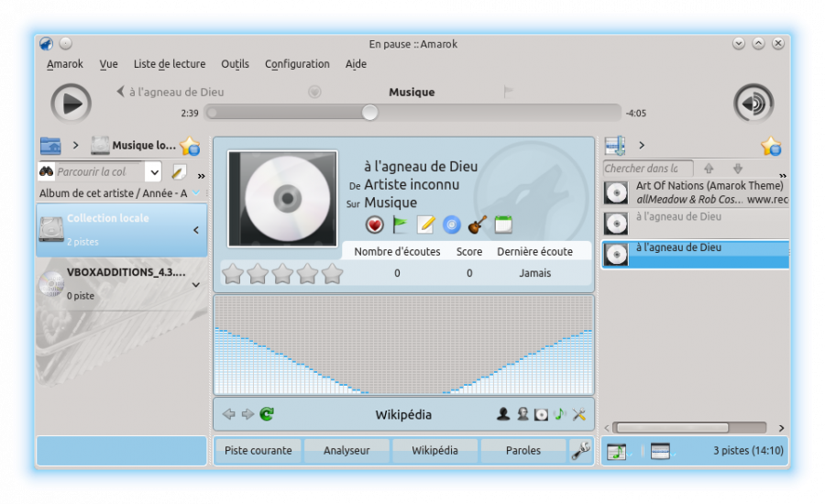Click the green flag bookmark icon
The height and width of the screenshot is (504, 825).
(401, 225)
